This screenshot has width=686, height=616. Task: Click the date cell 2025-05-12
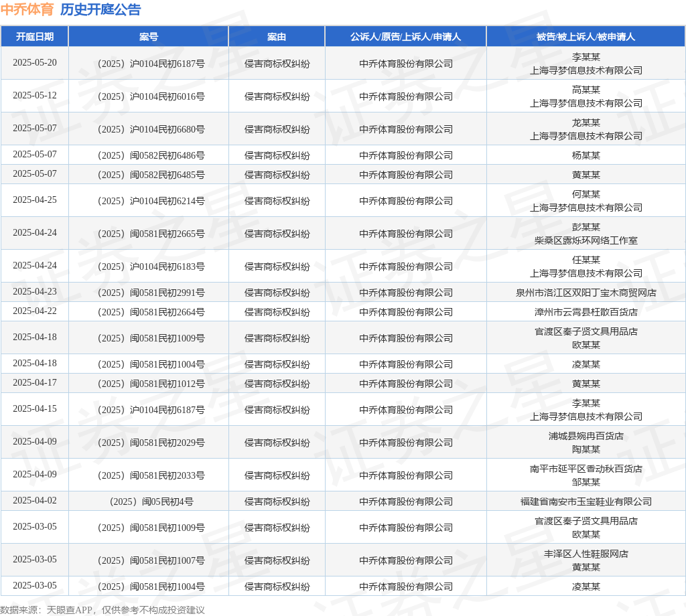pos(35,95)
